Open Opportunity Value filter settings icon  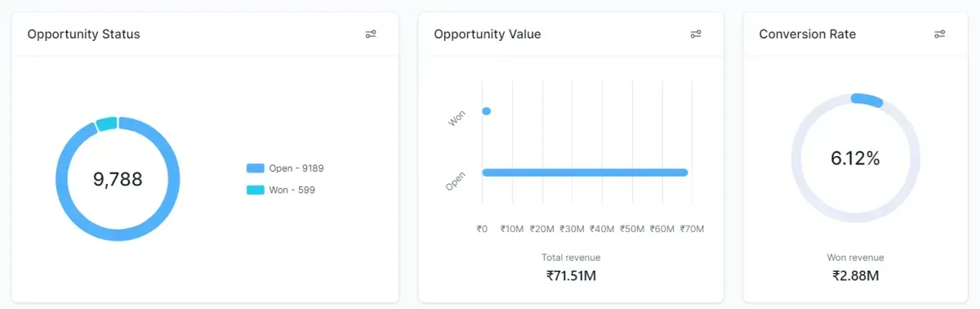point(696,34)
